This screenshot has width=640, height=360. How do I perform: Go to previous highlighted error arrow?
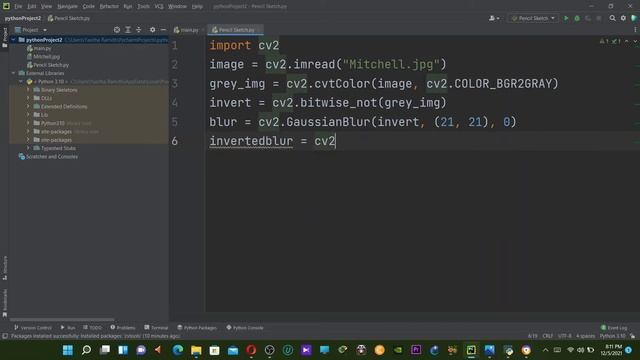point(627,41)
